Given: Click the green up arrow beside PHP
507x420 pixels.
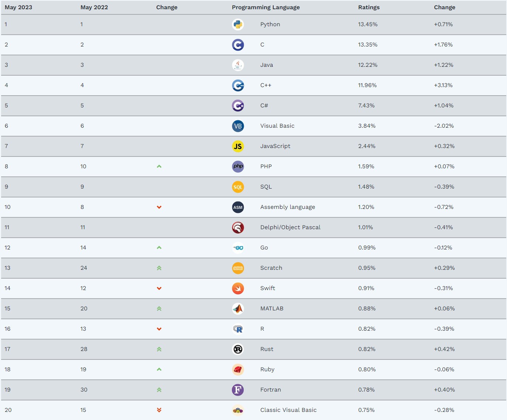Looking at the screenshot, I should click(x=159, y=166).
